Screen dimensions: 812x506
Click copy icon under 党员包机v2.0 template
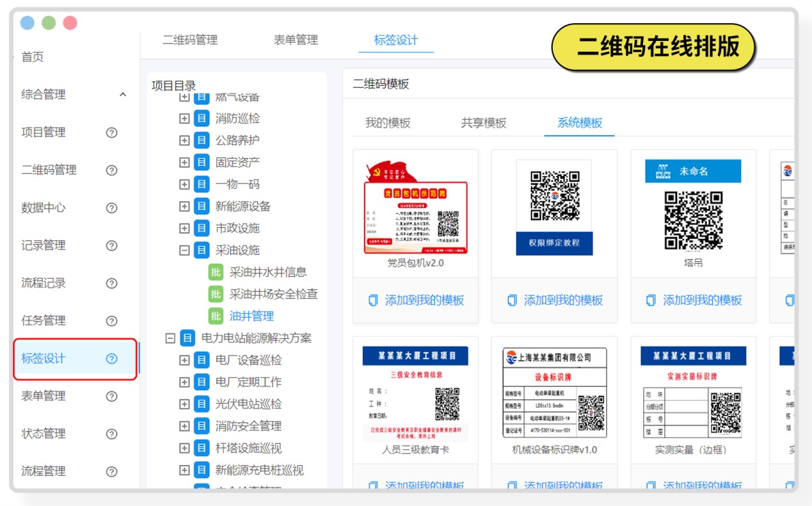click(x=373, y=300)
